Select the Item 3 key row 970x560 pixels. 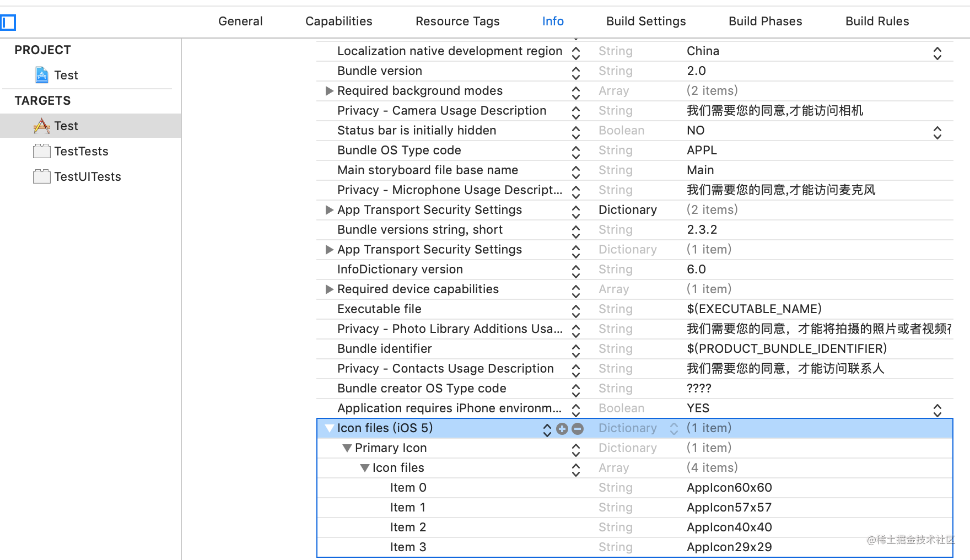tap(408, 547)
